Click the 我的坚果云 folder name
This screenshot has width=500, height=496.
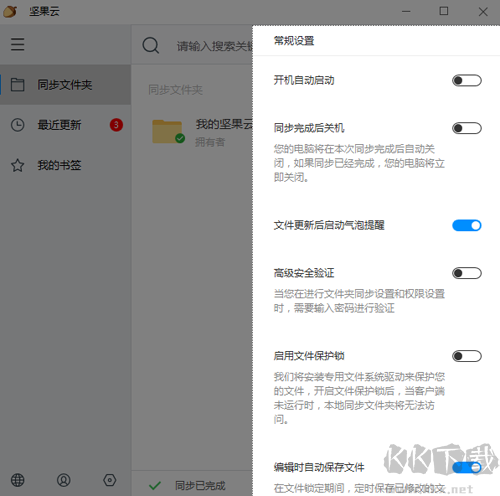click(224, 124)
